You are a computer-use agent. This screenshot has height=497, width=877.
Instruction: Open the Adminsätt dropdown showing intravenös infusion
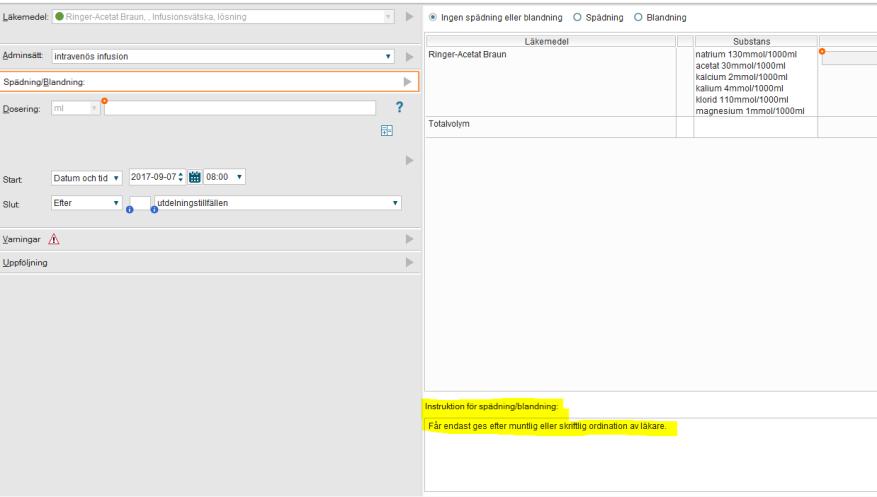tap(223, 56)
